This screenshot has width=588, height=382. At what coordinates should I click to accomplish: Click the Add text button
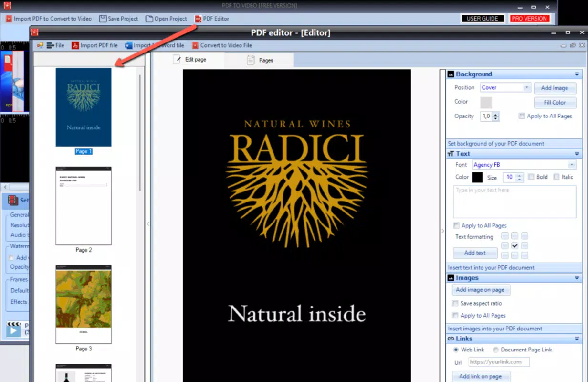475,253
